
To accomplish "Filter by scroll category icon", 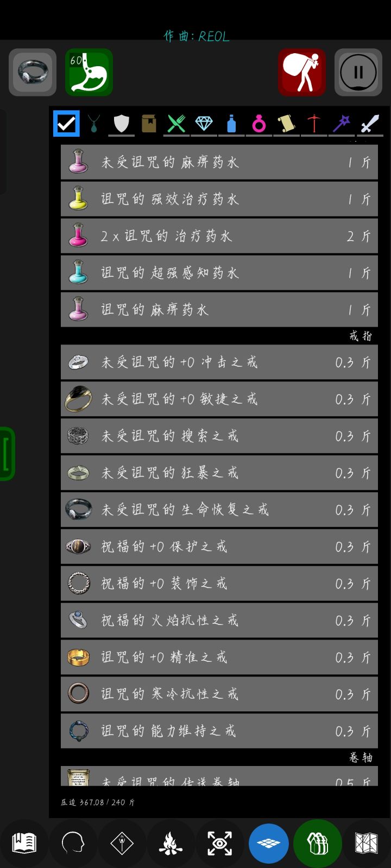I will click(x=286, y=124).
